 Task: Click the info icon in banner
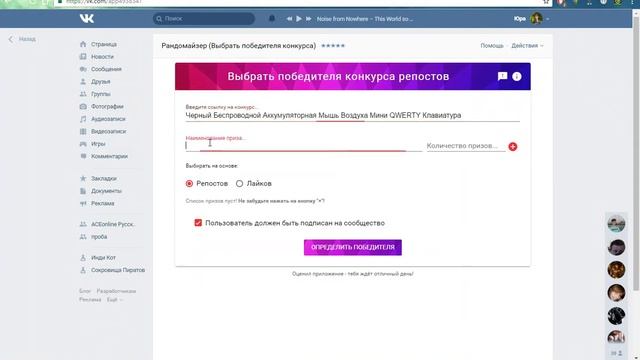[517, 76]
